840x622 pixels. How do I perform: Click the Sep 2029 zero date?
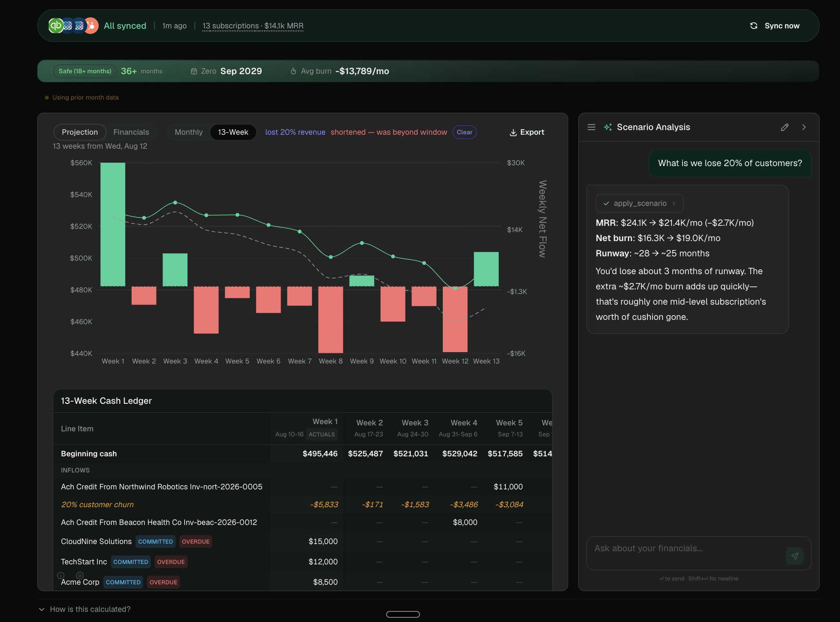[241, 71]
